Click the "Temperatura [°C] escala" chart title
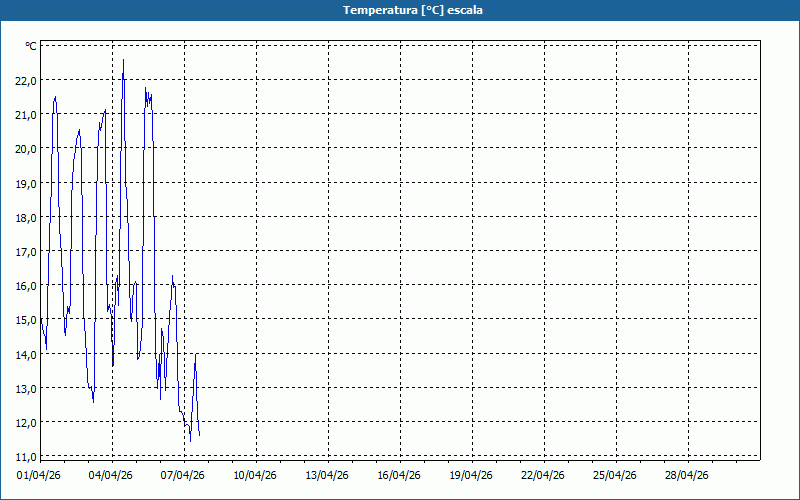Screen dimensions: 800x500 (400, 10)
